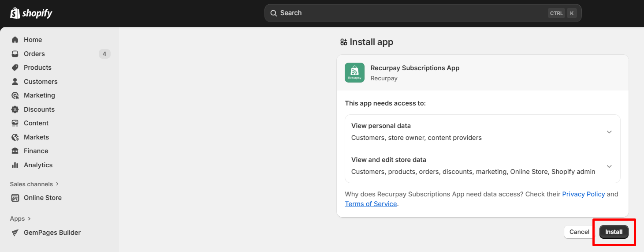Click the Home icon in sidebar
The height and width of the screenshot is (252, 644).
(15, 40)
